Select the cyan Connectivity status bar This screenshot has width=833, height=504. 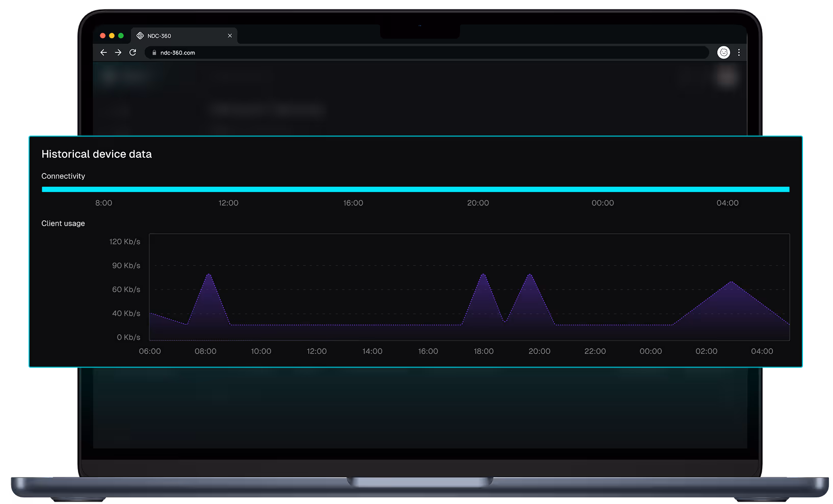[415, 189]
